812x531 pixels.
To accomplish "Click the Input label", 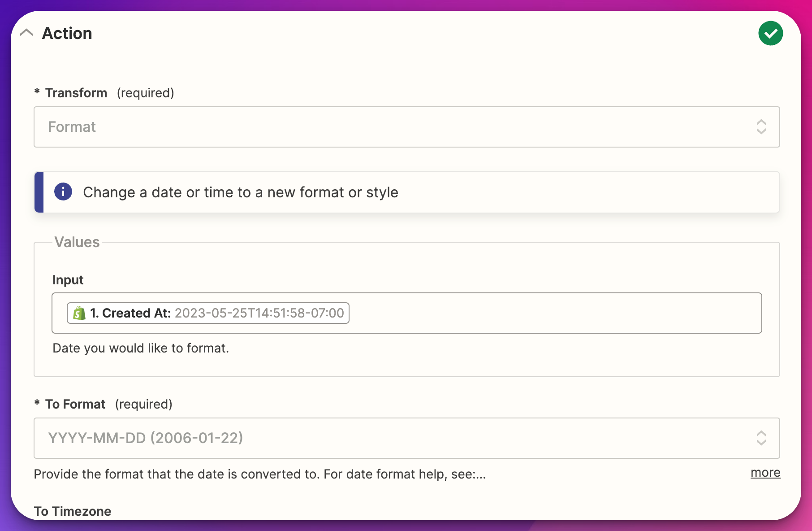I will click(68, 280).
